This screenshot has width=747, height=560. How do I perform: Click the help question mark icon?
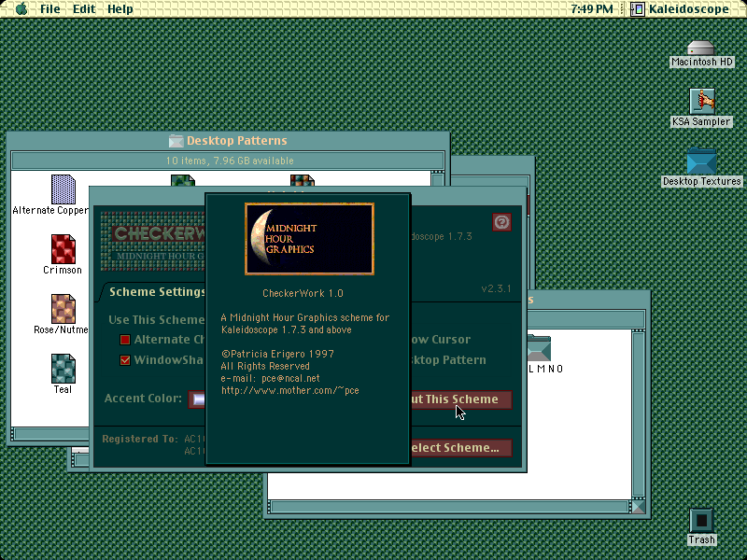(501, 222)
